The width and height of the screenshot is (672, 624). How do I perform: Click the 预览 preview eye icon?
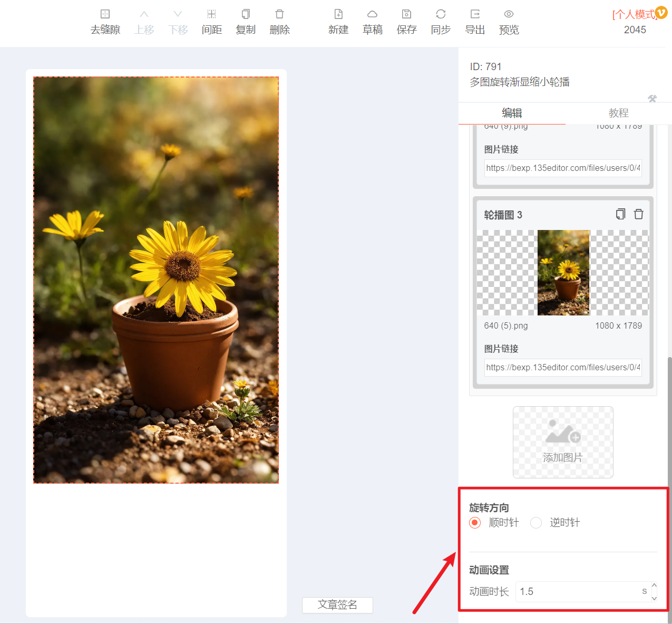coord(509,14)
